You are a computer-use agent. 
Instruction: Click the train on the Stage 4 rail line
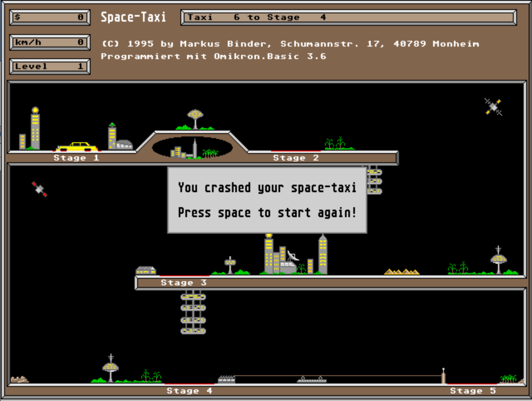point(312,379)
